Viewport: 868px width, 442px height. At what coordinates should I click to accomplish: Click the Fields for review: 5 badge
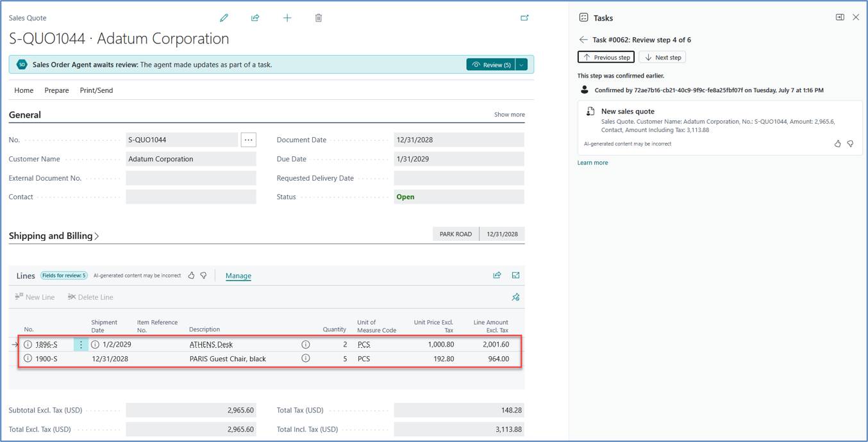pos(63,275)
